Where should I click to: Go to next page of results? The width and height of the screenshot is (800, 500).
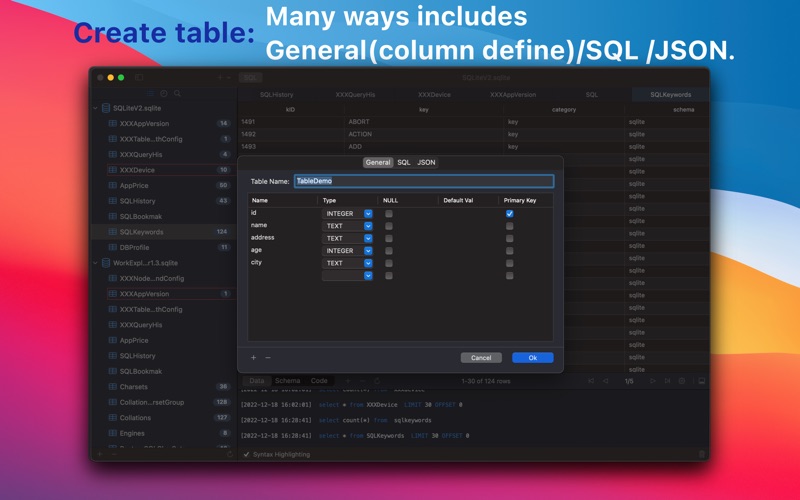pyautogui.click(x=653, y=381)
